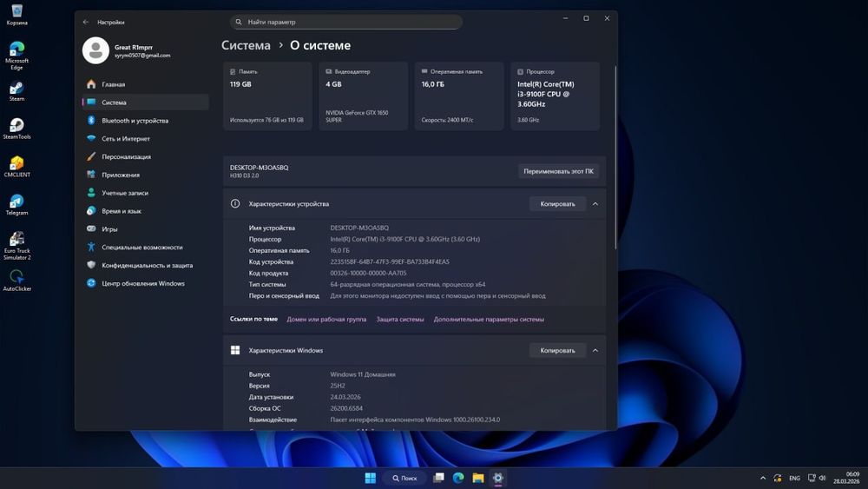Select the DESKTOP-M3OA5BQ device name value
Image resolution: width=868 pixels, height=489 pixels.
coord(359,228)
